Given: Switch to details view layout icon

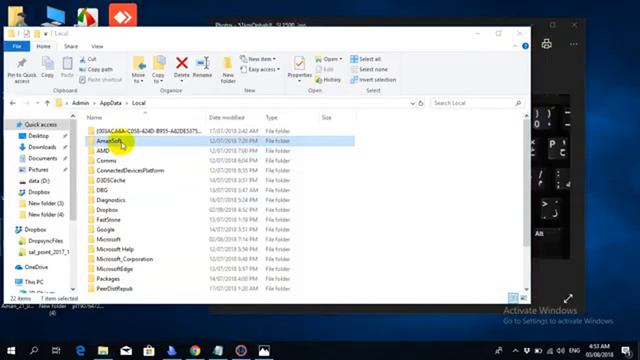Looking at the screenshot, I should (x=513, y=298).
